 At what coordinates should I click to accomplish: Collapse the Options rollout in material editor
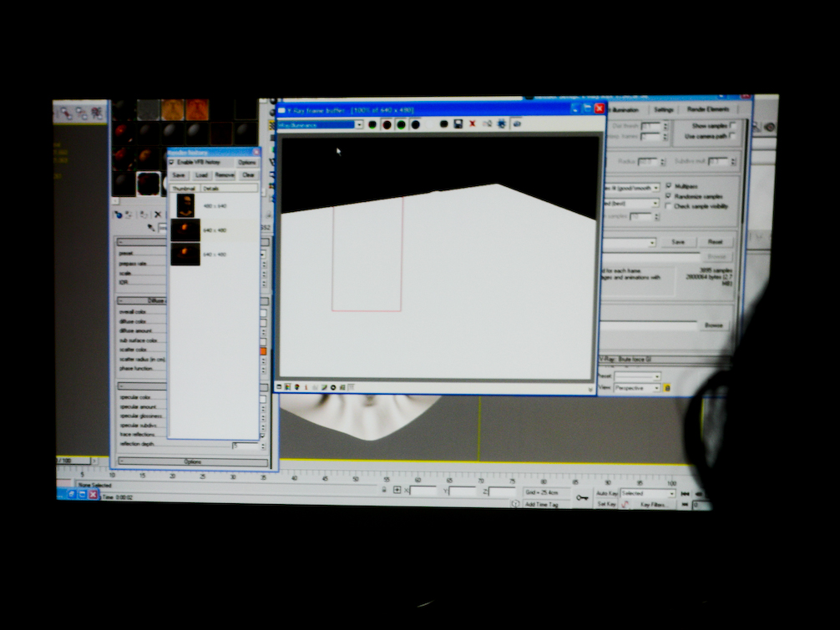coord(193,461)
